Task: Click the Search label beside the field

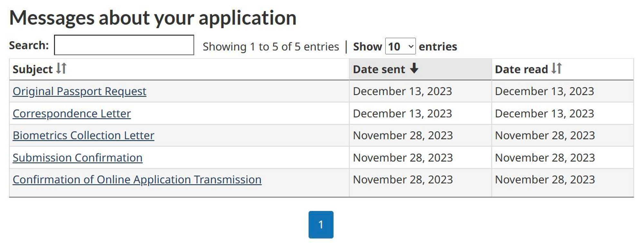Action: click(29, 45)
